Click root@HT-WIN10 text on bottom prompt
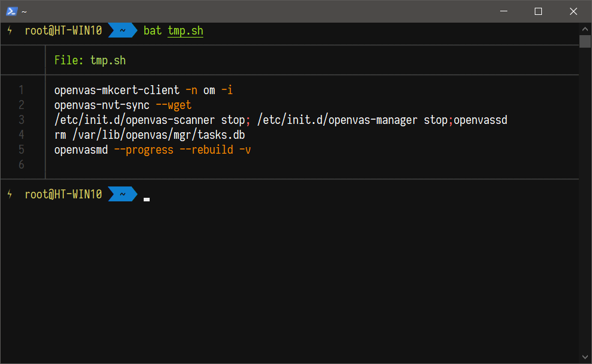This screenshot has width=592, height=364. [63, 194]
